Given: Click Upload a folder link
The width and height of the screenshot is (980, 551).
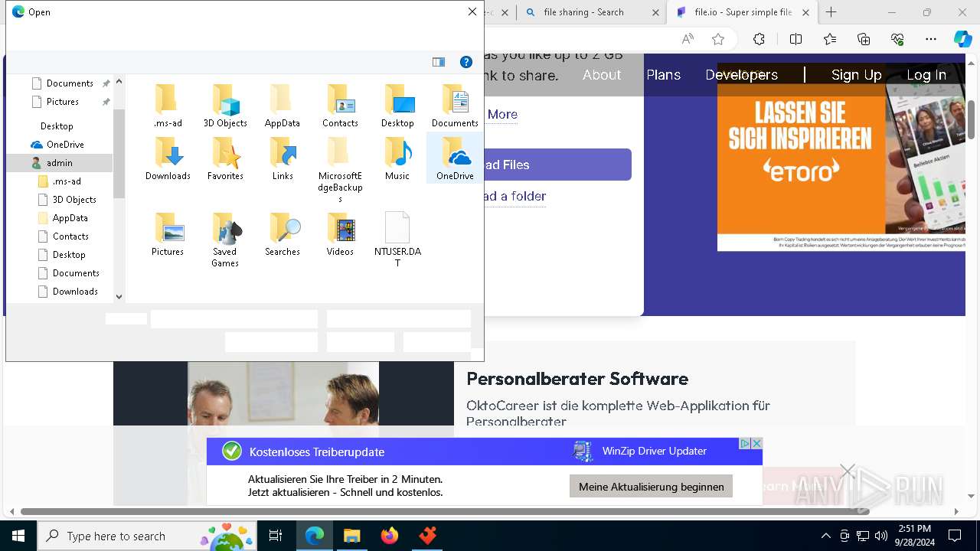Looking at the screenshot, I should pyautogui.click(x=514, y=196).
